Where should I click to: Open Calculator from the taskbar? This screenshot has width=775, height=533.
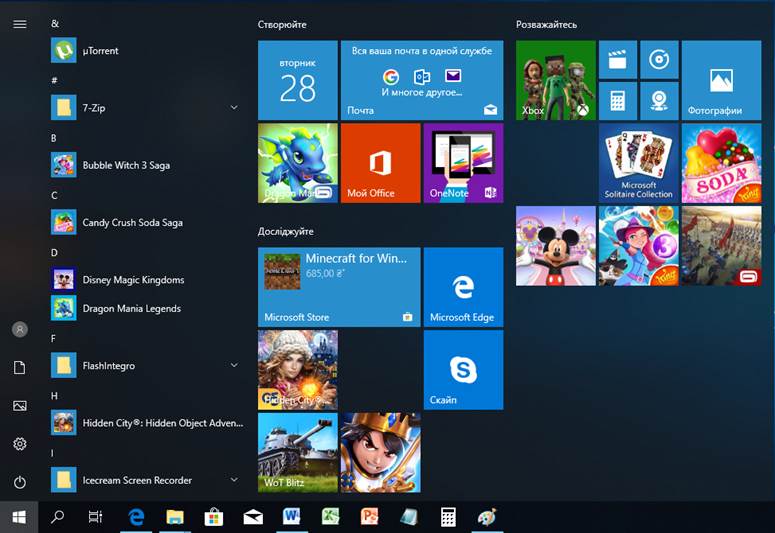[448, 517]
